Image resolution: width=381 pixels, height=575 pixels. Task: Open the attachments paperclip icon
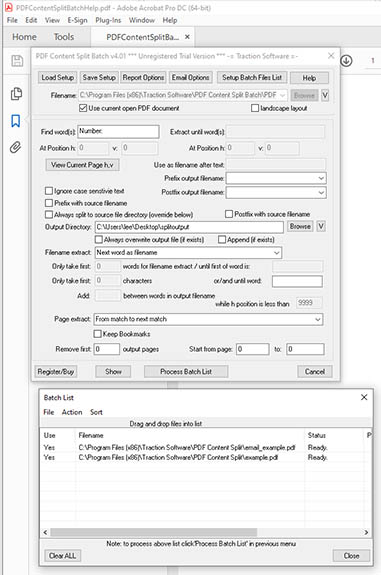click(x=15, y=147)
